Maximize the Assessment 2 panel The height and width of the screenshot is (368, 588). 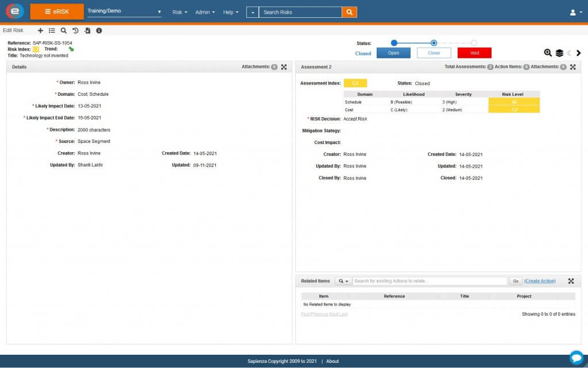(x=572, y=67)
